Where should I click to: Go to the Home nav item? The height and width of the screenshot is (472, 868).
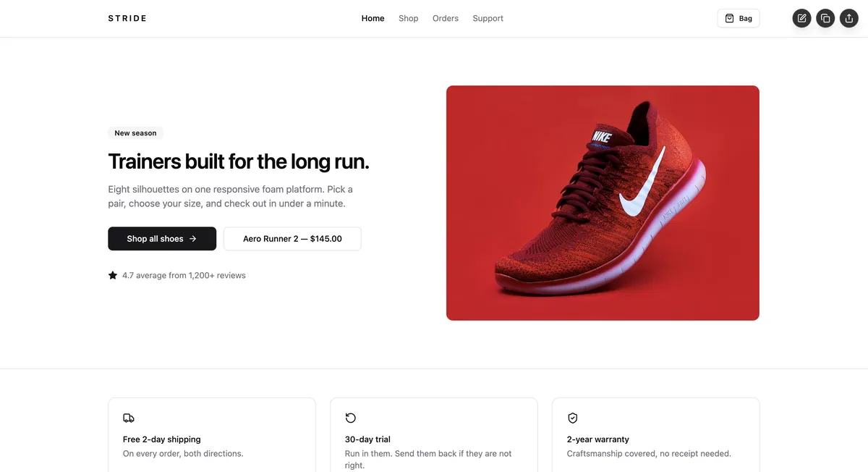(x=373, y=18)
